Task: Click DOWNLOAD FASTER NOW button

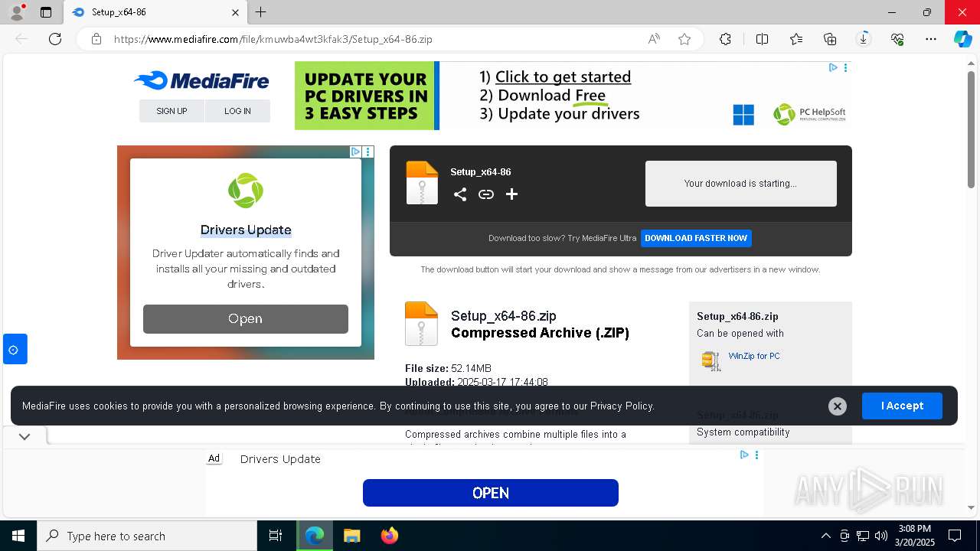Action: 696,238
